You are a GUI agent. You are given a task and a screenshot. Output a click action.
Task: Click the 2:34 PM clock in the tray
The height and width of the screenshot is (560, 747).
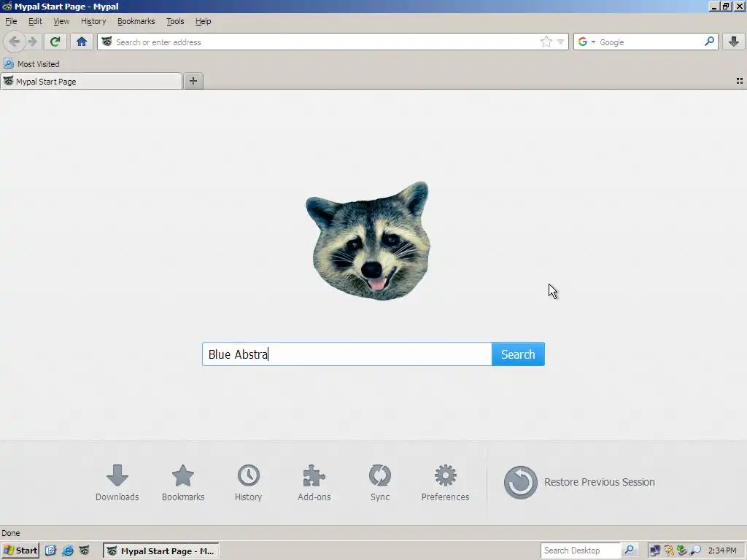(x=722, y=551)
